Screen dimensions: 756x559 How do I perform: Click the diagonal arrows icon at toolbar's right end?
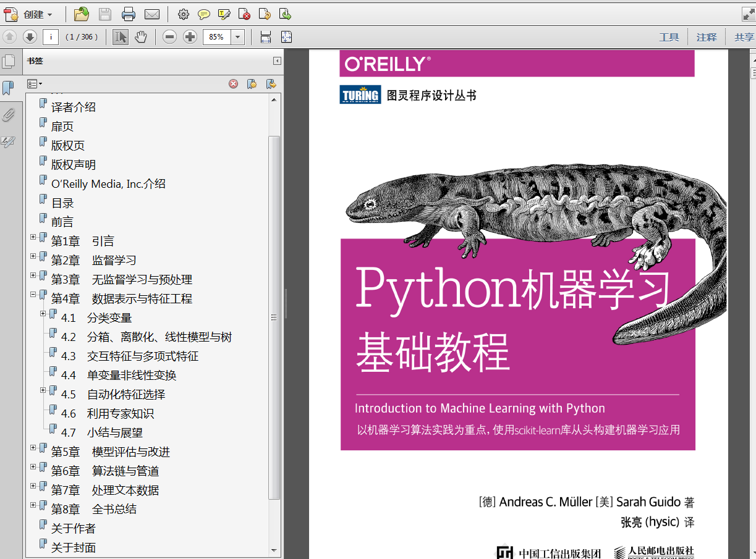[748, 14]
